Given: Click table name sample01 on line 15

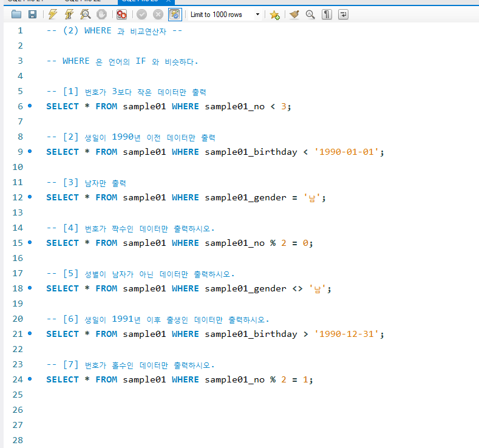Looking at the screenshot, I should [x=144, y=243].
